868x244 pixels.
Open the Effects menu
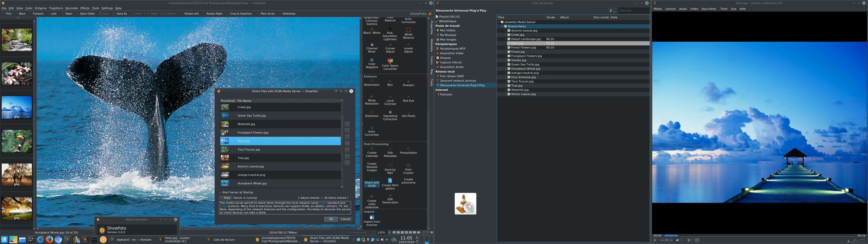pyautogui.click(x=85, y=8)
